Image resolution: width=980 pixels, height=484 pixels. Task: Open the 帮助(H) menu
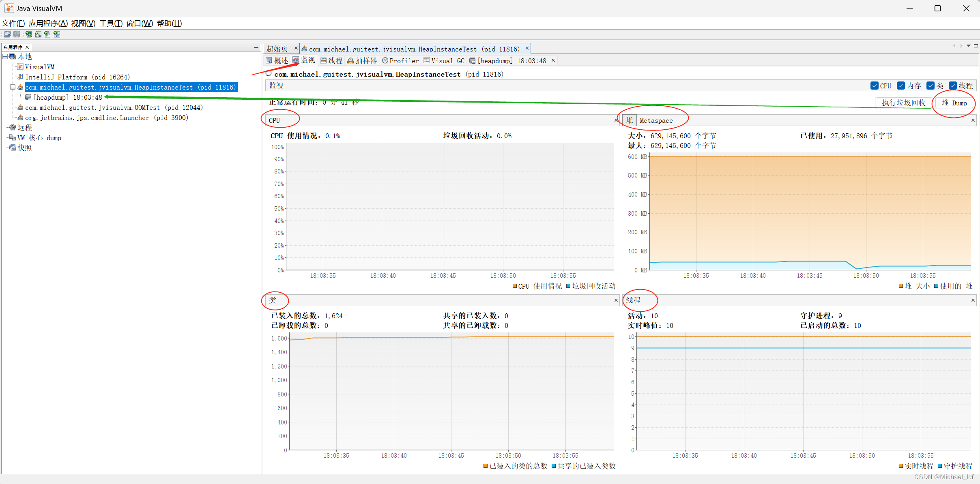[170, 24]
